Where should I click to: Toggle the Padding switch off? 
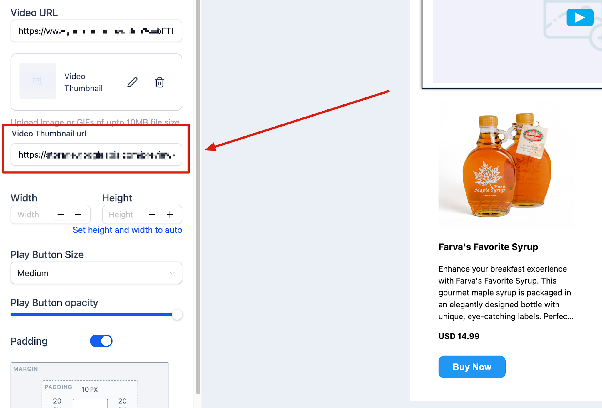[x=101, y=341]
